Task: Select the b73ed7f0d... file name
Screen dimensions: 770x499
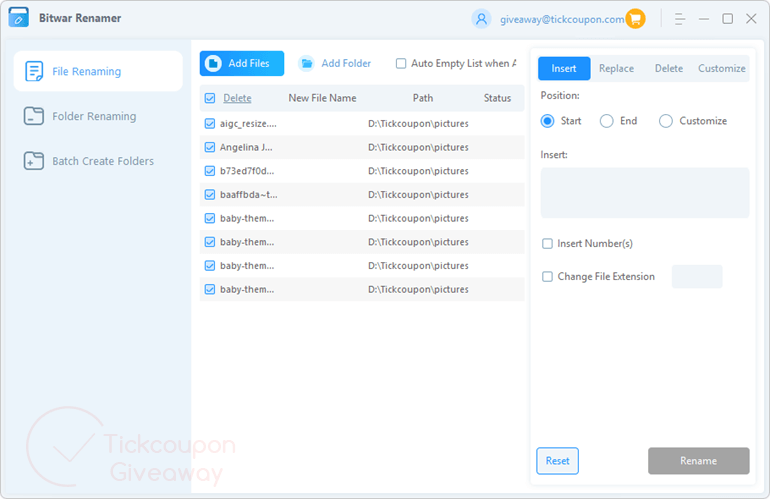Action: [247, 171]
